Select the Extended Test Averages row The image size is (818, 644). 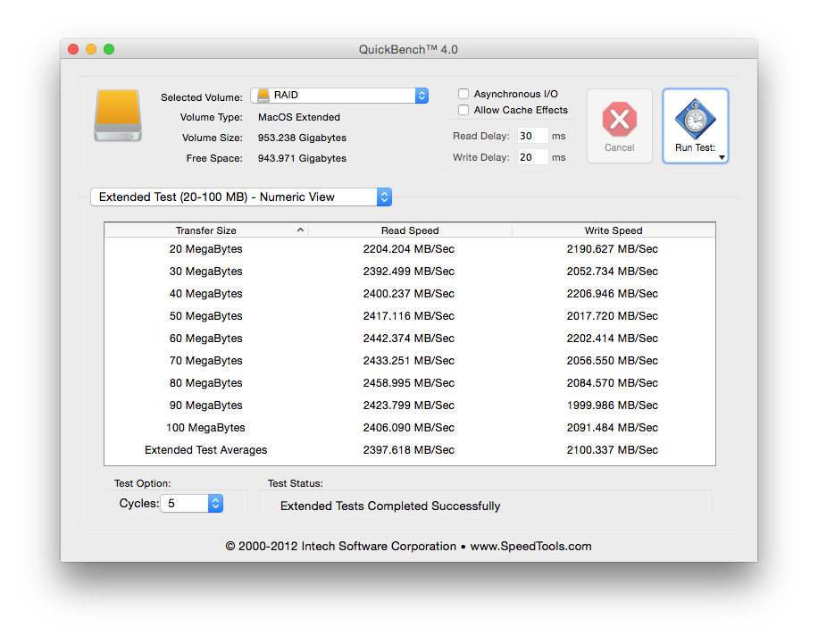click(410, 450)
